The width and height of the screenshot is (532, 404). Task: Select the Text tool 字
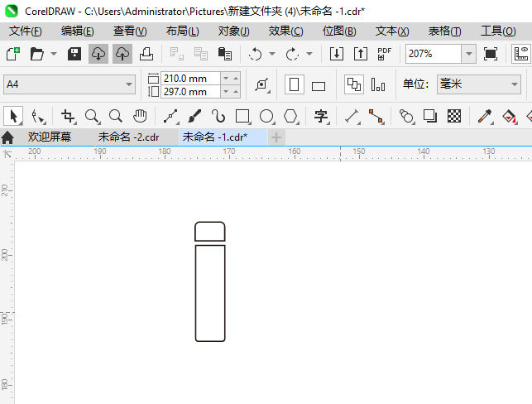[x=321, y=116]
